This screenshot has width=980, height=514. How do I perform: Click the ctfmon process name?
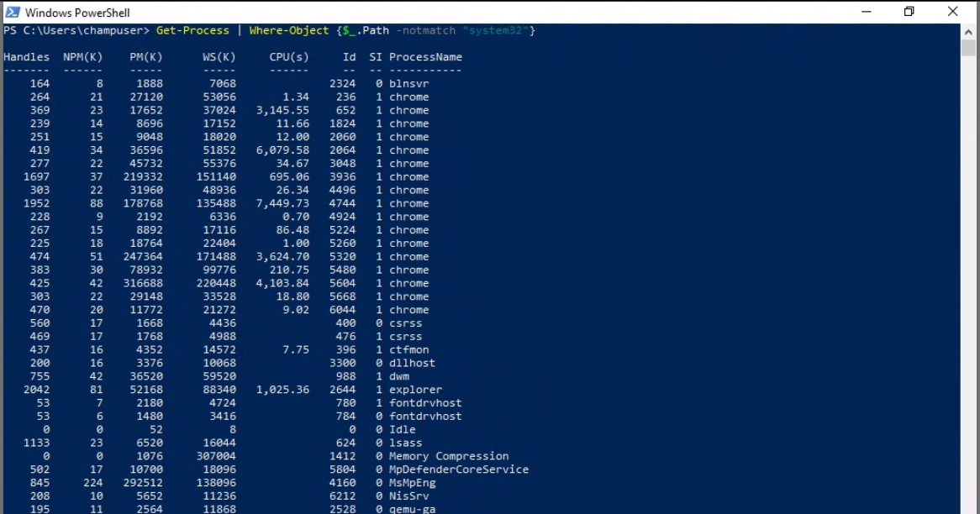(409, 349)
